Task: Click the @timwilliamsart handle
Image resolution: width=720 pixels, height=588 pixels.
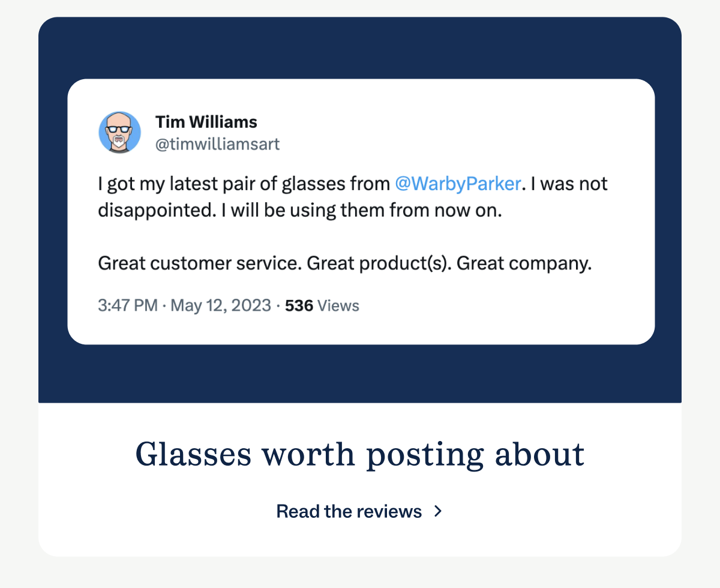Action: (218, 144)
